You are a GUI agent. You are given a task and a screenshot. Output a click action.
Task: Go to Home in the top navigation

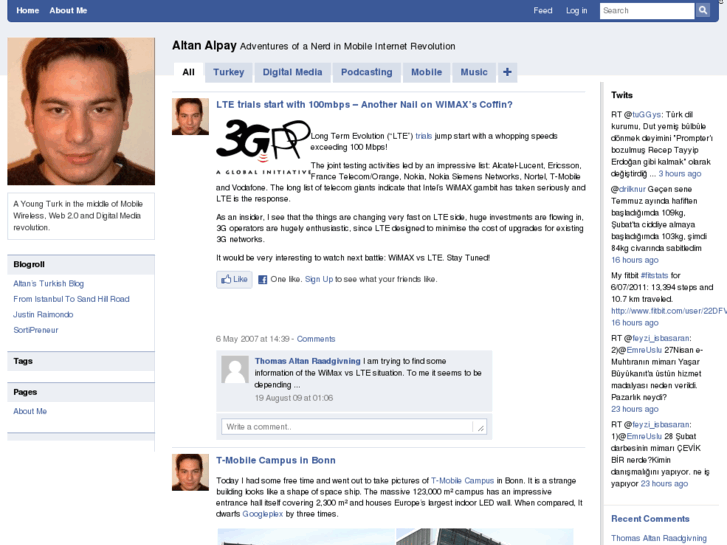coord(27,10)
